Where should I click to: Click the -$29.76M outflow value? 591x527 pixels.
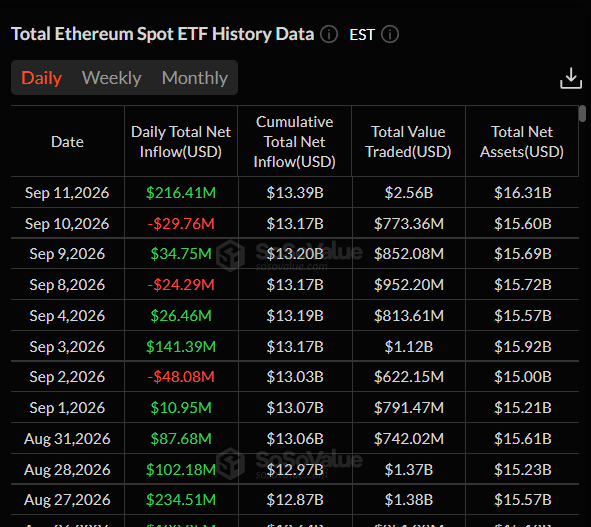click(x=181, y=224)
